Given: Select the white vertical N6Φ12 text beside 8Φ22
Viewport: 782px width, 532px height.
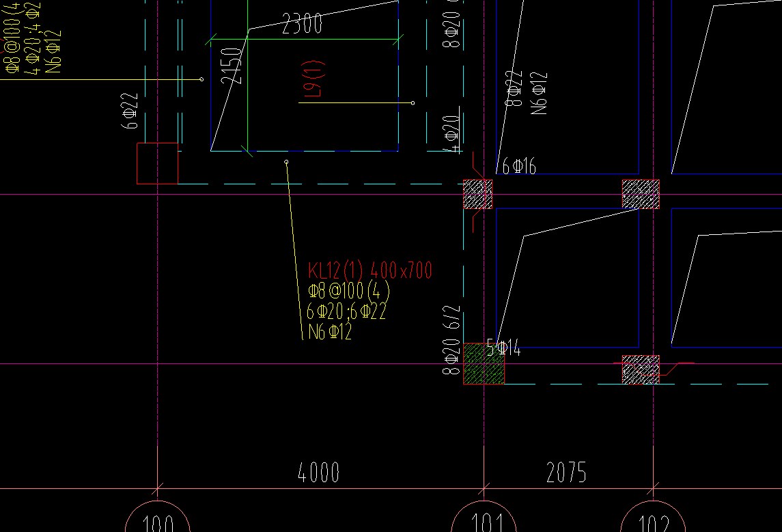Looking at the screenshot, I should (x=539, y=94).
